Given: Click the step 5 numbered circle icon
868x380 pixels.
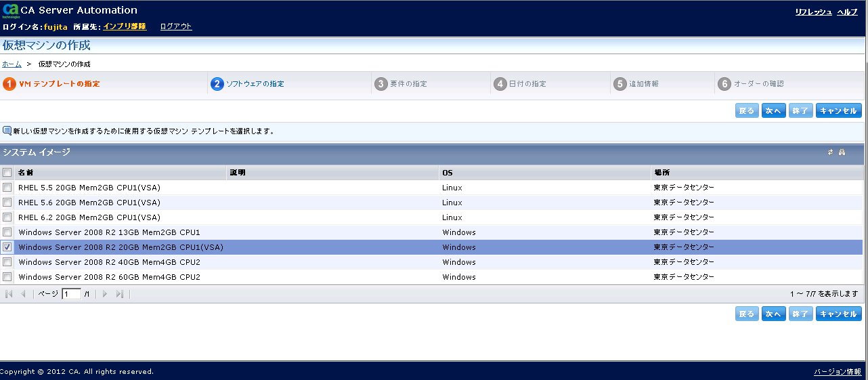Looking at the screenshot, I should (620, 84).
